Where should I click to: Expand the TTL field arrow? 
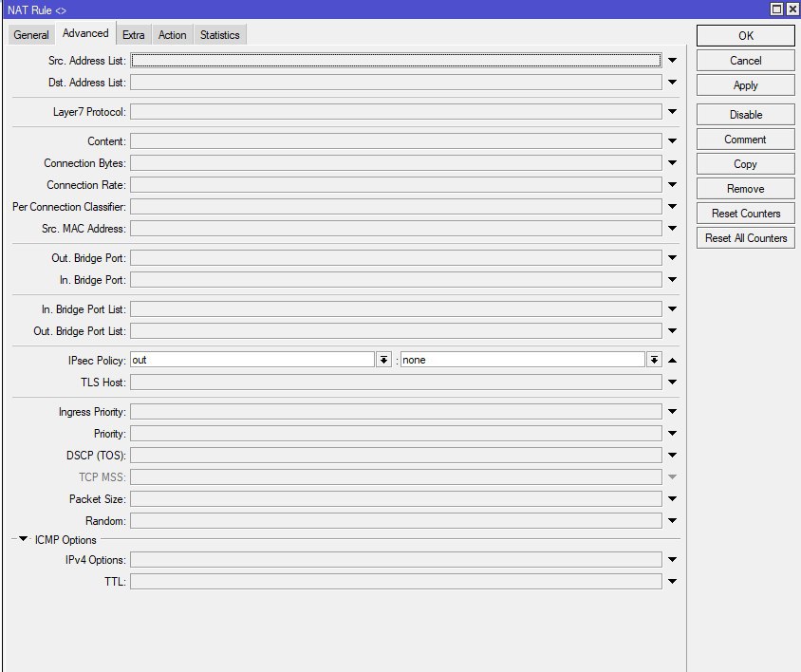pos(672,581)
